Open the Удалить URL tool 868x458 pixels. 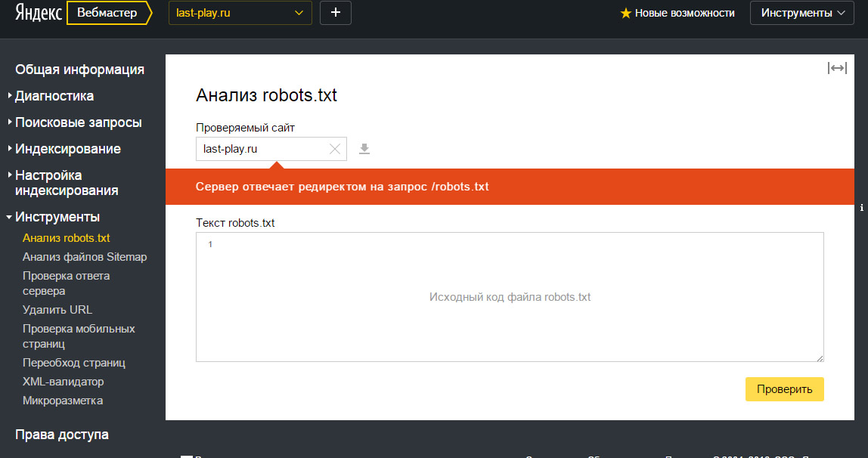point(57,310)
